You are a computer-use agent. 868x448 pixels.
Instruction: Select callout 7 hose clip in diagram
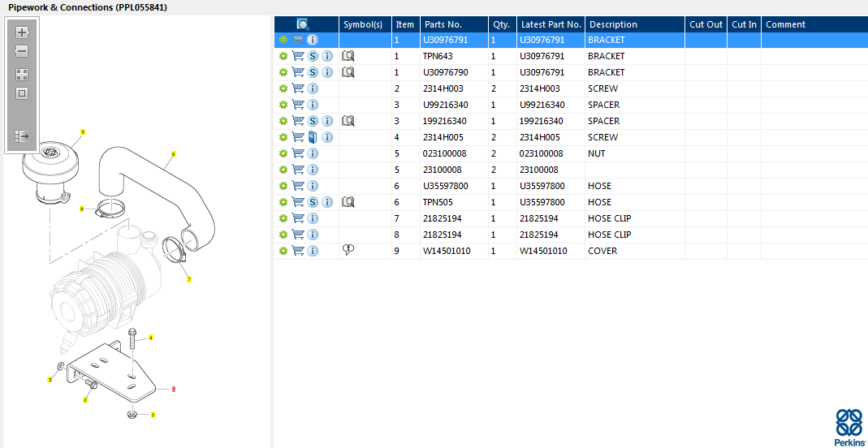(x=188, y=280)
